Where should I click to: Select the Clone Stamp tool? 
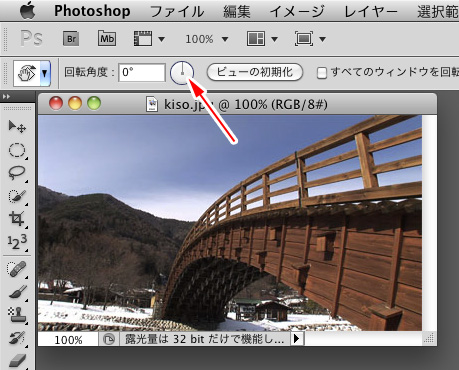pos(17,315)
